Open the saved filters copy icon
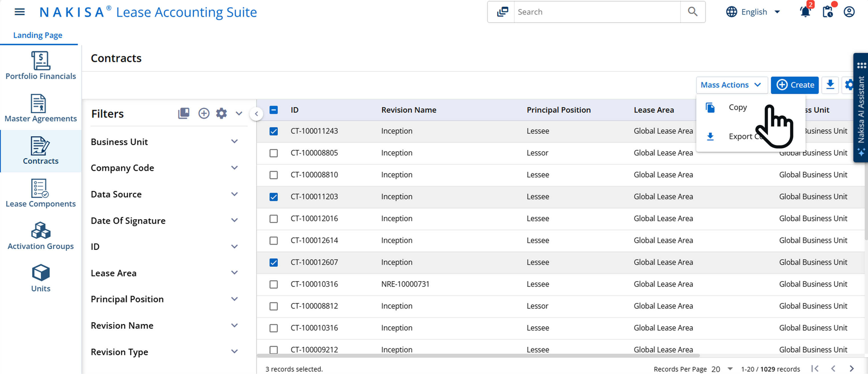Image resolution: width=868 pixels, height=374 pixels. 184,113
